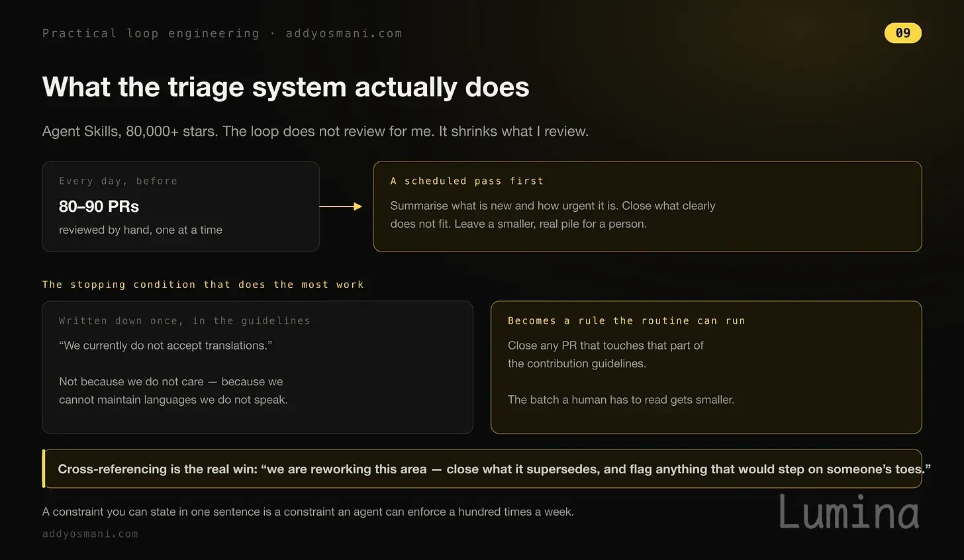Click the yellow 09 slide number badge
This screenshot has width=964, height=560.
pyautogui.click(x=902, y=33)
